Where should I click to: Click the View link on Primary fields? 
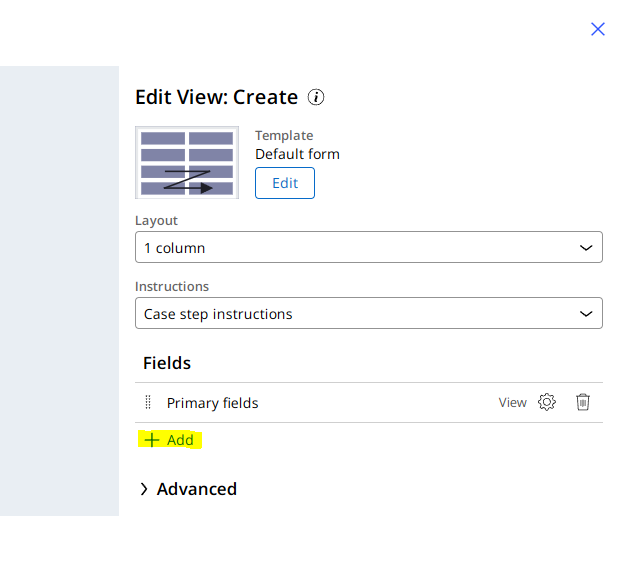(512, 403)
